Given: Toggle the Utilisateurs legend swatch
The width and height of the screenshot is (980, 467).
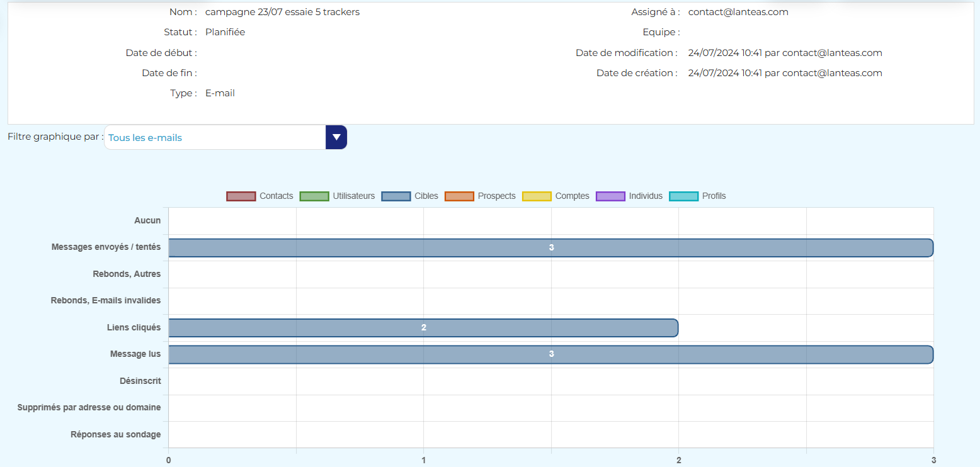Looking at the screenshot, I should [x=314, y=196].
